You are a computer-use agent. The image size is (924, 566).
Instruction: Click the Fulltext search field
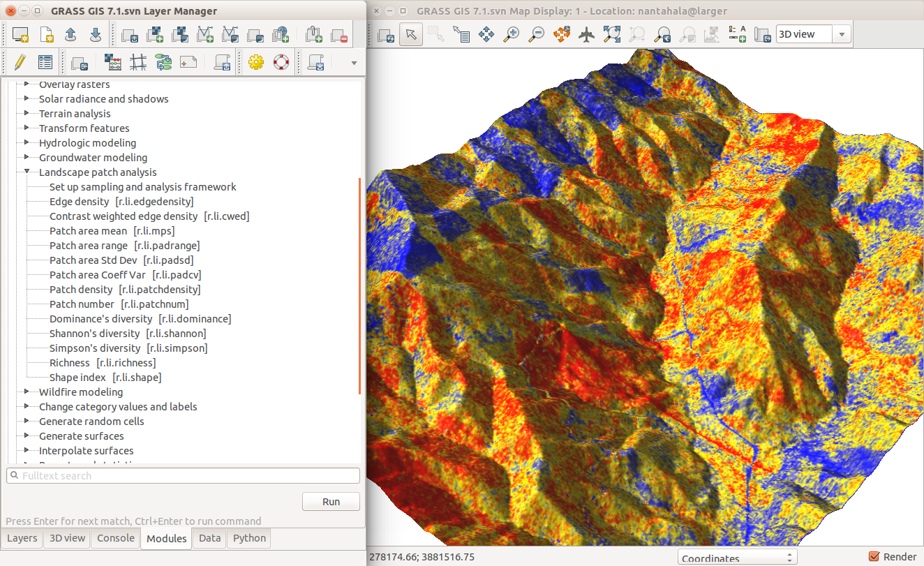[x=183, y=476]
